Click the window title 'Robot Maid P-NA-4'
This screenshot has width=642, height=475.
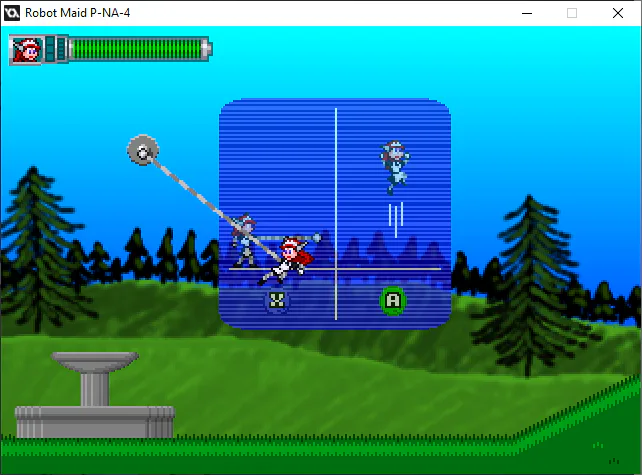(77, 13)
